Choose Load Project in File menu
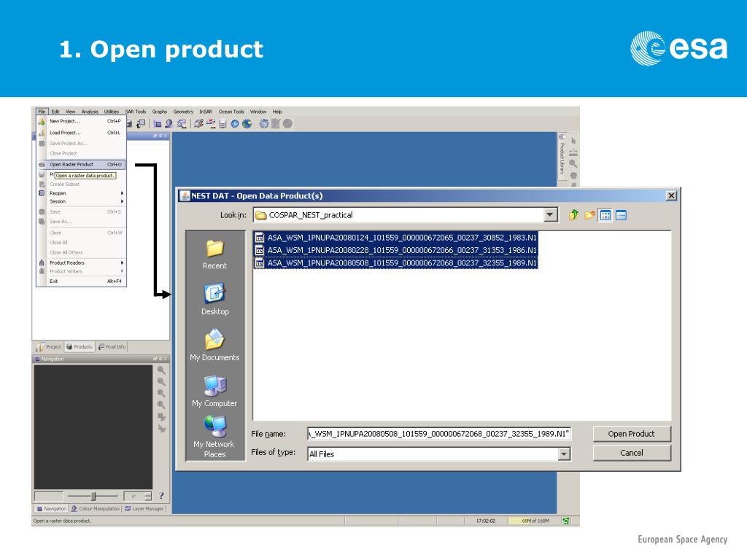Image resolution: width=747 pixels, height=560 pixels. tap(82, 133)
